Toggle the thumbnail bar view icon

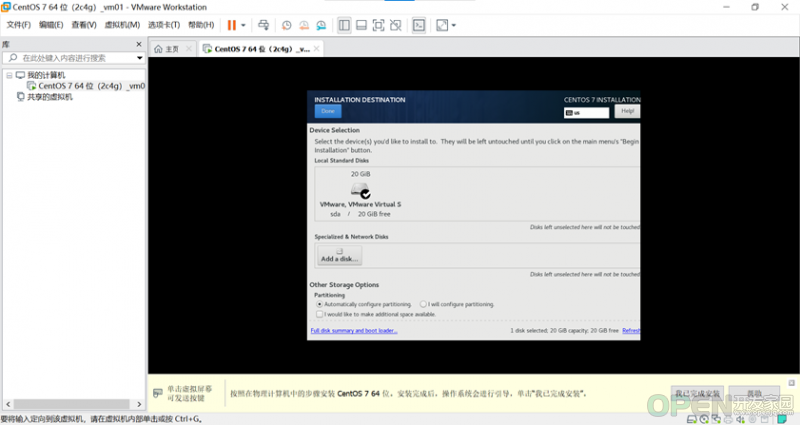click(x=361, y=25)
